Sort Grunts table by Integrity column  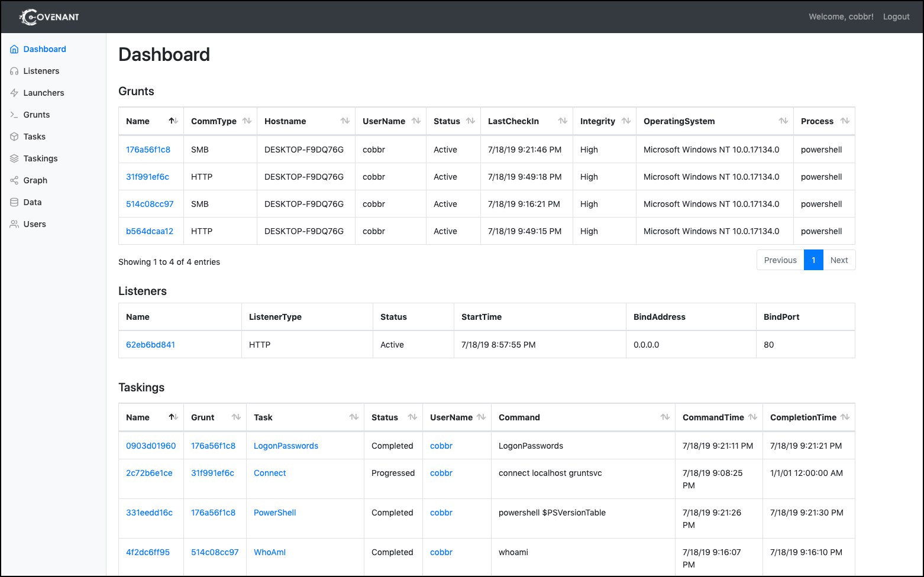[x=626, y=121]
